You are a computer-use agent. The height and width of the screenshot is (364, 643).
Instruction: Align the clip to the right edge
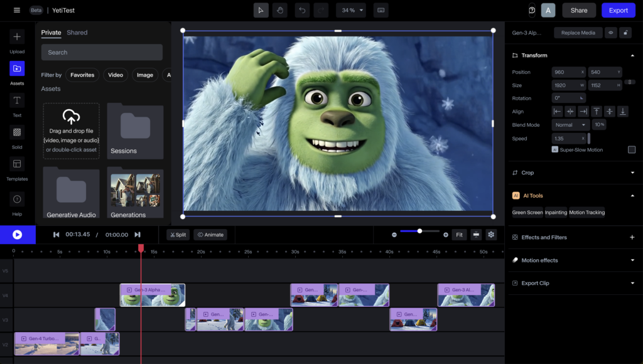583,112
